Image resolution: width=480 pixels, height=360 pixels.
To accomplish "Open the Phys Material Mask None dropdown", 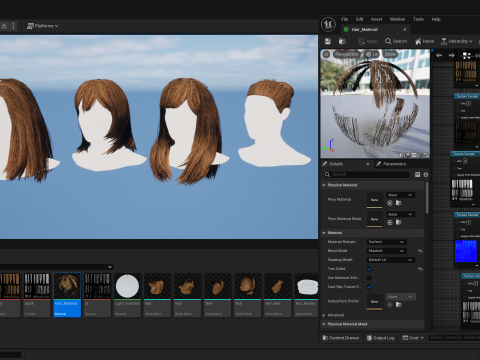I will pos(400,214).
